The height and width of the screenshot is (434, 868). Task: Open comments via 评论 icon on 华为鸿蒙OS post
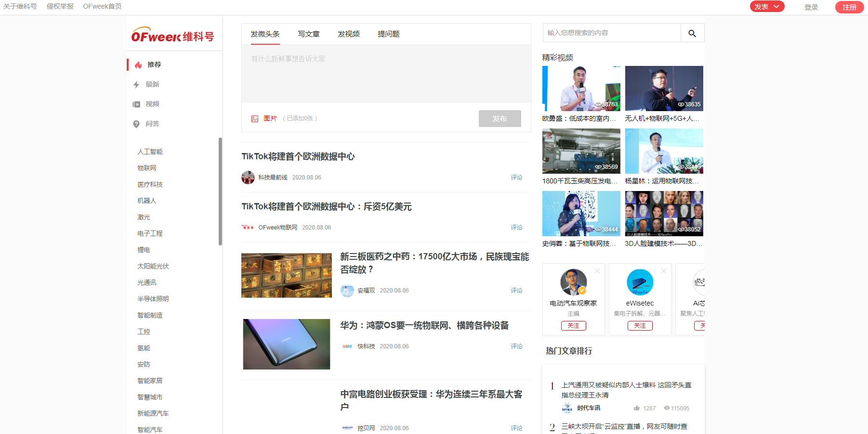coord(516,346)
